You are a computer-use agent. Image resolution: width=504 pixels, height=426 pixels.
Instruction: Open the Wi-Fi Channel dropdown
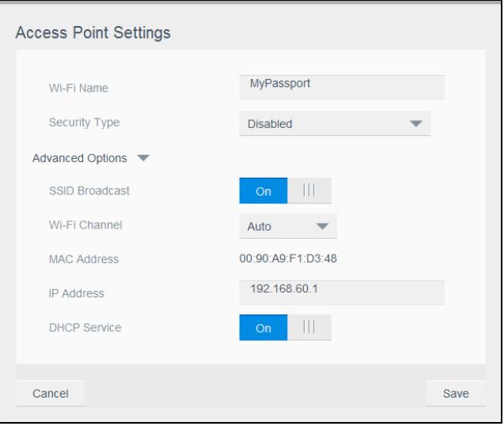288,226
